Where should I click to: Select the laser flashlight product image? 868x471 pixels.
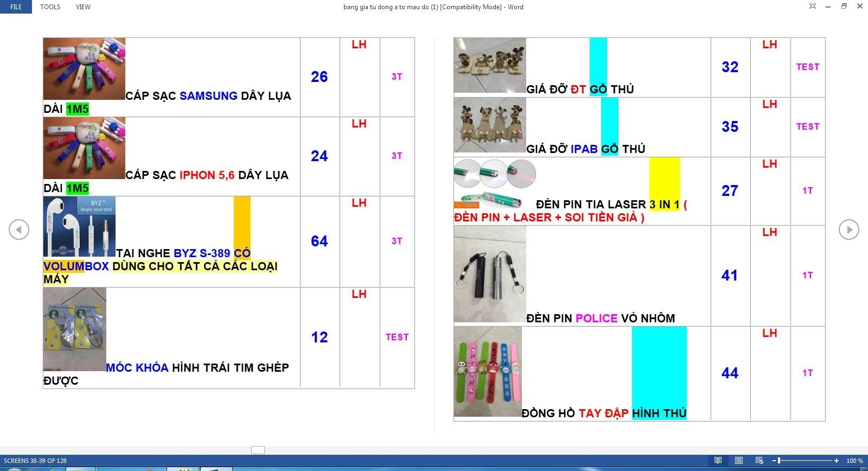[495, 183]
